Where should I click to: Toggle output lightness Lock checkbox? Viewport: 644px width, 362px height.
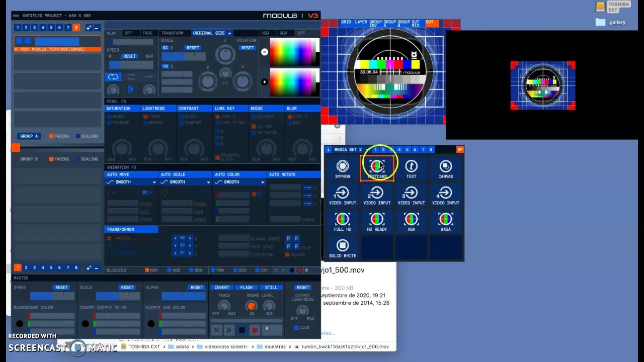pos(302,328)
